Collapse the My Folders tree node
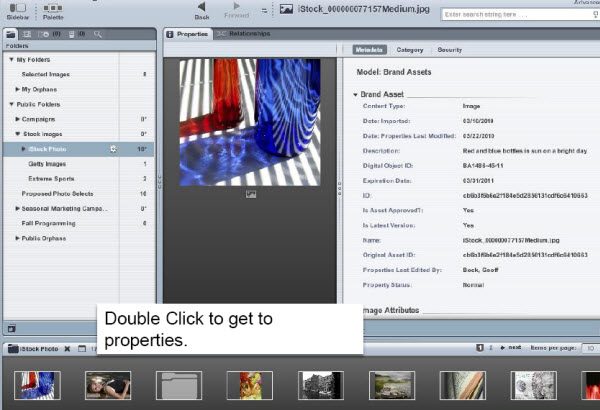The height and width of the screenshot is (410, 600). pos(11,60)
